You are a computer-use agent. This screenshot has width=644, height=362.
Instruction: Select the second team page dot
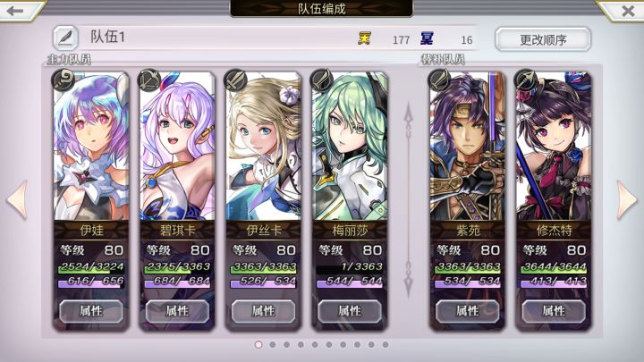pyautogui.click(x=273, y=344)
